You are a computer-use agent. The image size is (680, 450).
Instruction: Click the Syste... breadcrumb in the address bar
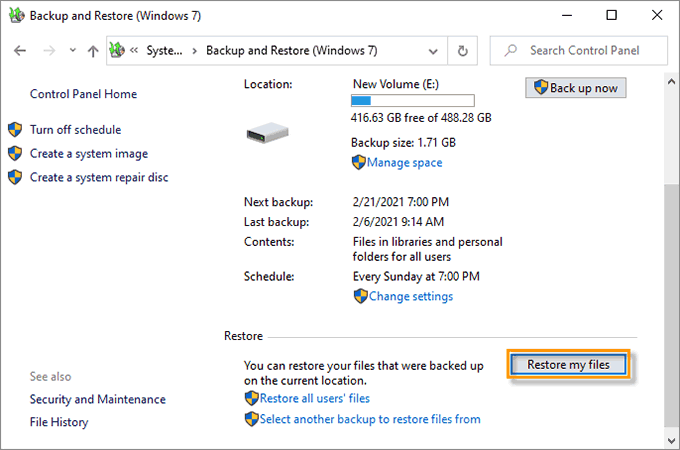coord(164,51)
